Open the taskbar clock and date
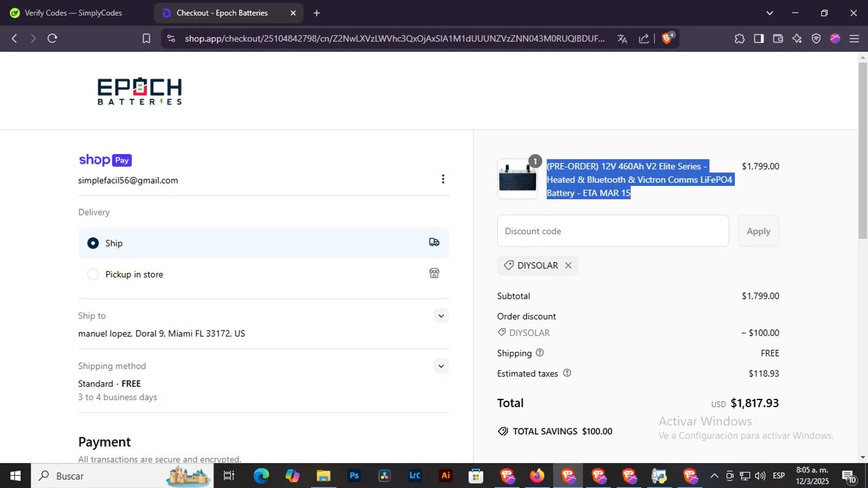The image size is (868, 488). [x=812, y=476]
